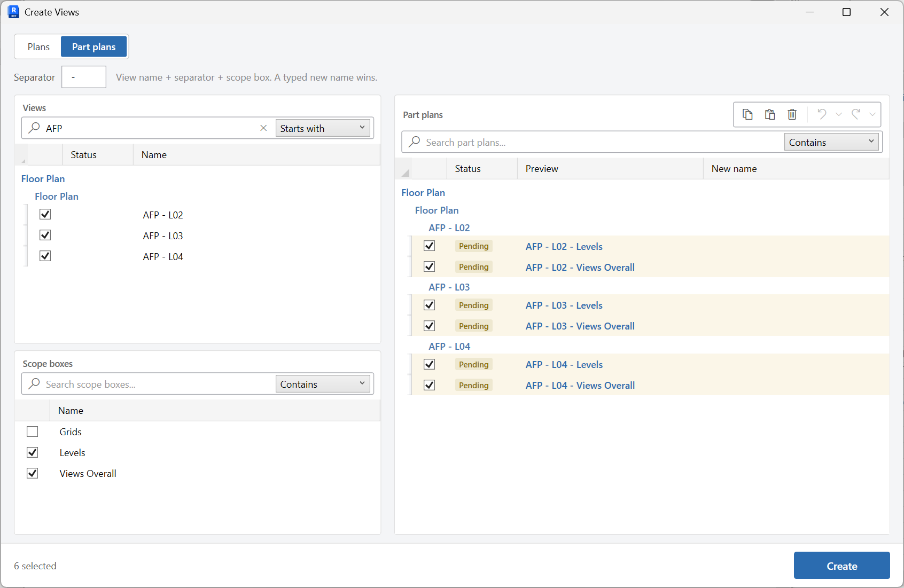Click the Paste icon in Part plans toolbar
The height and width of the screenshot is (588, 904).
pyautogui.click(x=770, y=114)
